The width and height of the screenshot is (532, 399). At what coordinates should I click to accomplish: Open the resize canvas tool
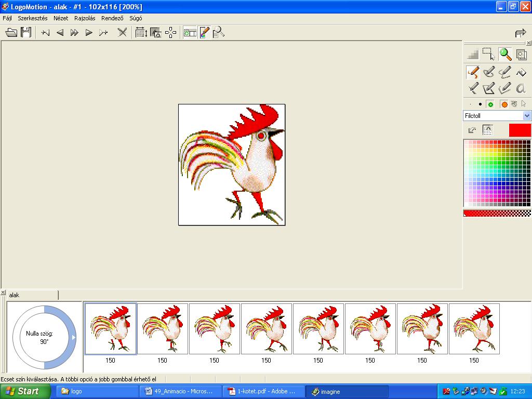(141, 33)
